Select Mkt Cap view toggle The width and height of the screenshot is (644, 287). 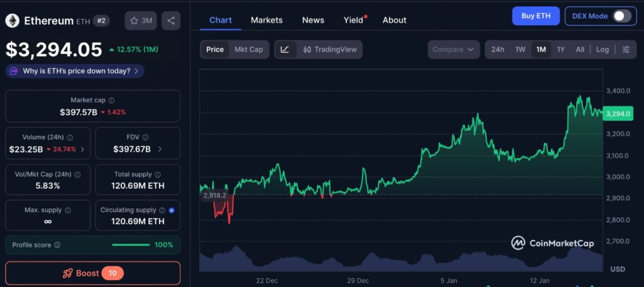click(x=248, y=50)
